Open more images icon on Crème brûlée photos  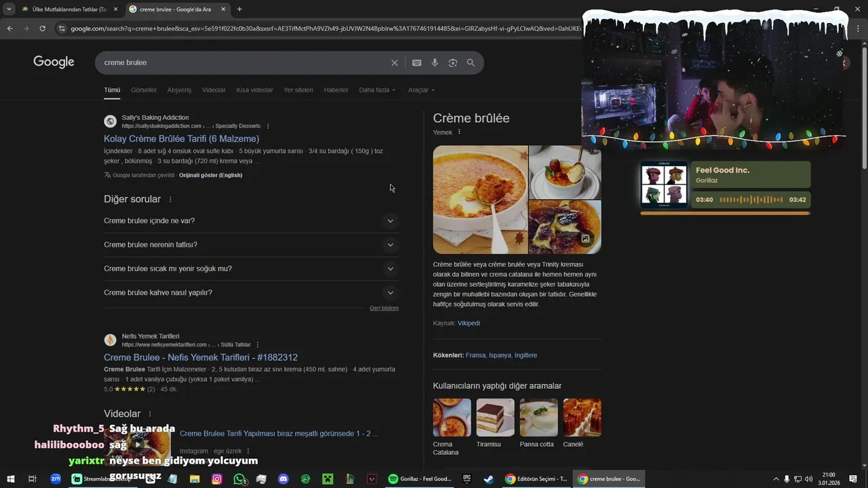[585, 239]
